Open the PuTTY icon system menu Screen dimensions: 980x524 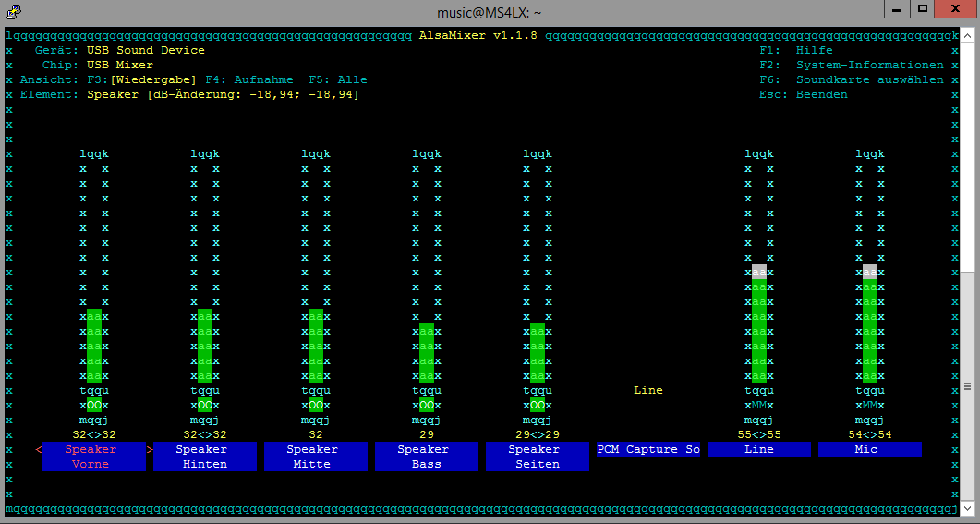(x=13, y=11)
